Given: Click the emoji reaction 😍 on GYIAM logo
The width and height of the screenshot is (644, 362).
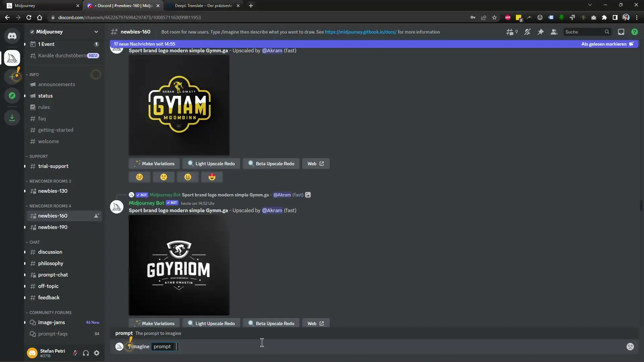Looking at the screenshot, I should click(212, 177).
